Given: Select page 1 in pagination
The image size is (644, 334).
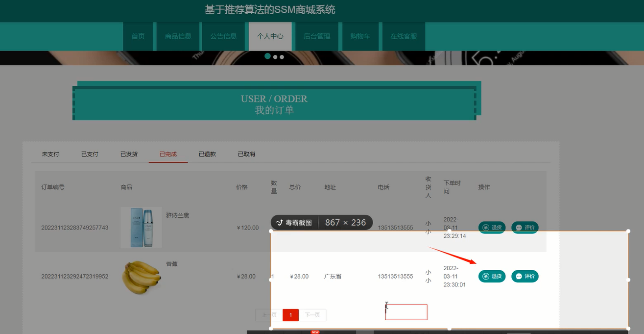Looking at the screenshot, I should click(290, 315).
